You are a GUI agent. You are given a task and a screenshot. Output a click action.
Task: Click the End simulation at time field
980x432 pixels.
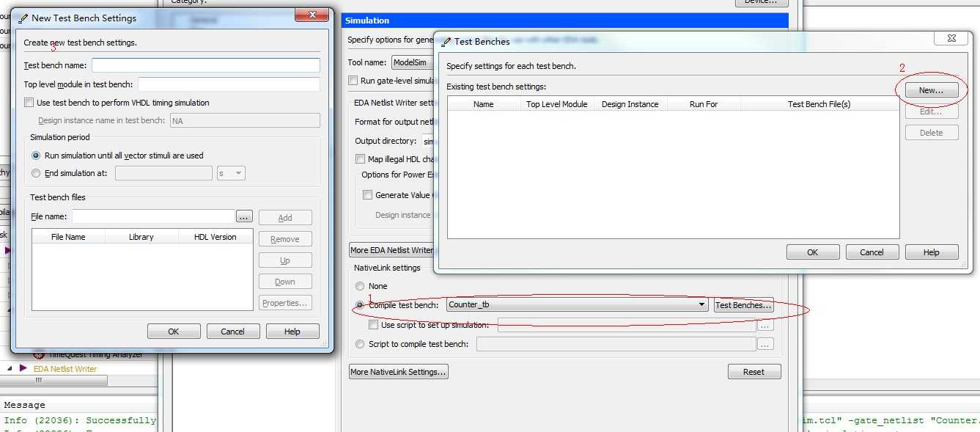tap(163, 173)
